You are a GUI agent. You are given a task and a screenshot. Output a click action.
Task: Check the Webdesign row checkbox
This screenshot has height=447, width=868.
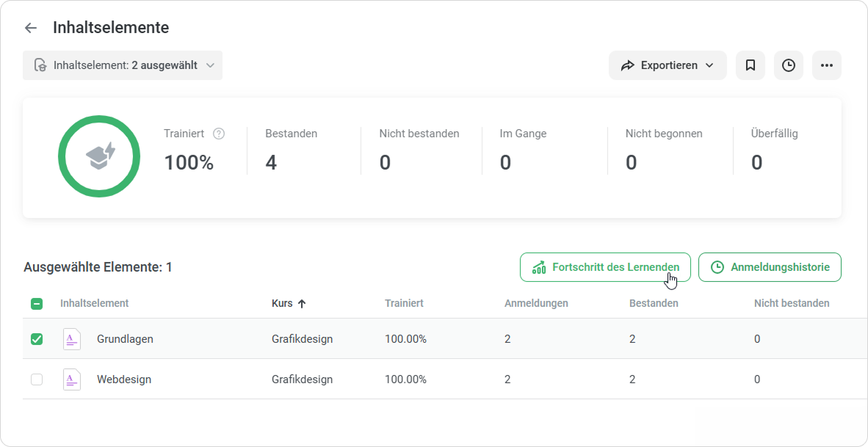point(37,379)
